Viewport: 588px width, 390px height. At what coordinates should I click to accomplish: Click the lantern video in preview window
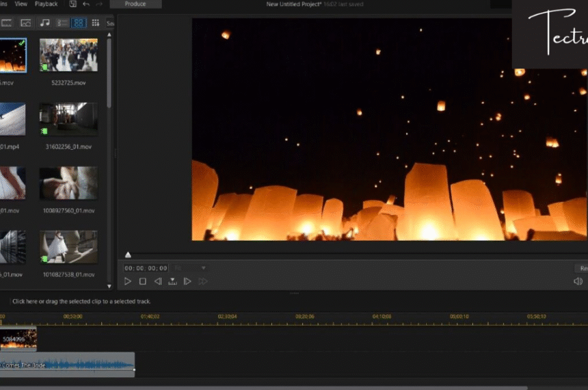coord(389,129)
